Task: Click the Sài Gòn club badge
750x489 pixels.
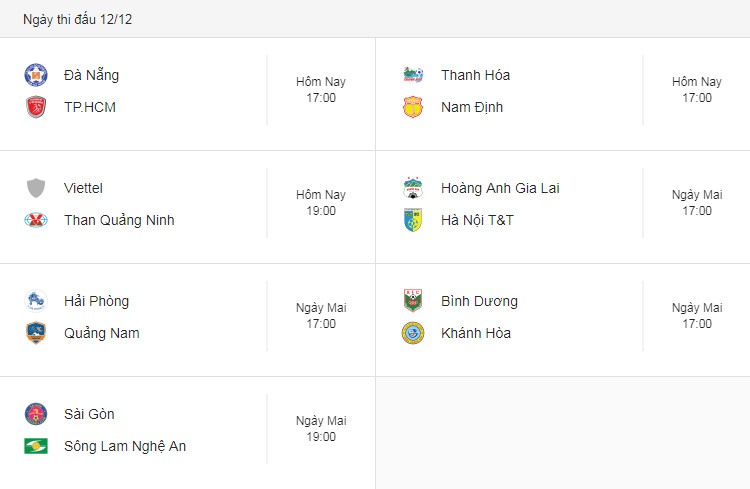Action: tap(36, 414)
